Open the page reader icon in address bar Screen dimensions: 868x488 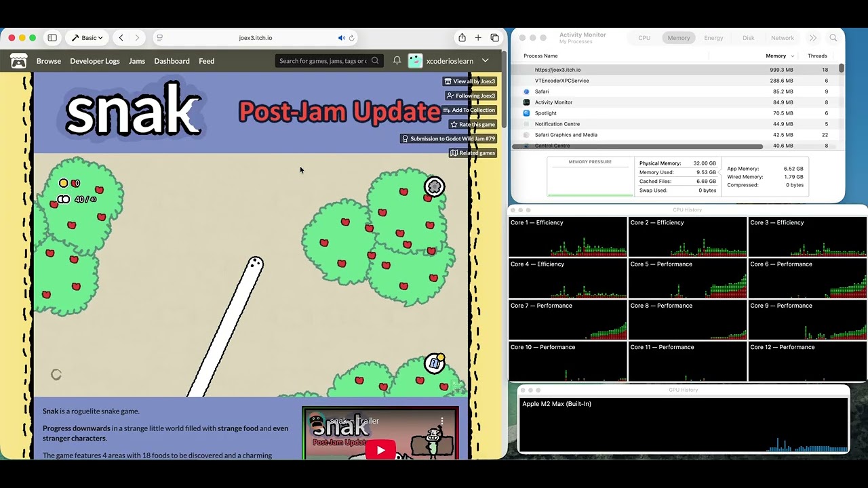tap(159, 38)
